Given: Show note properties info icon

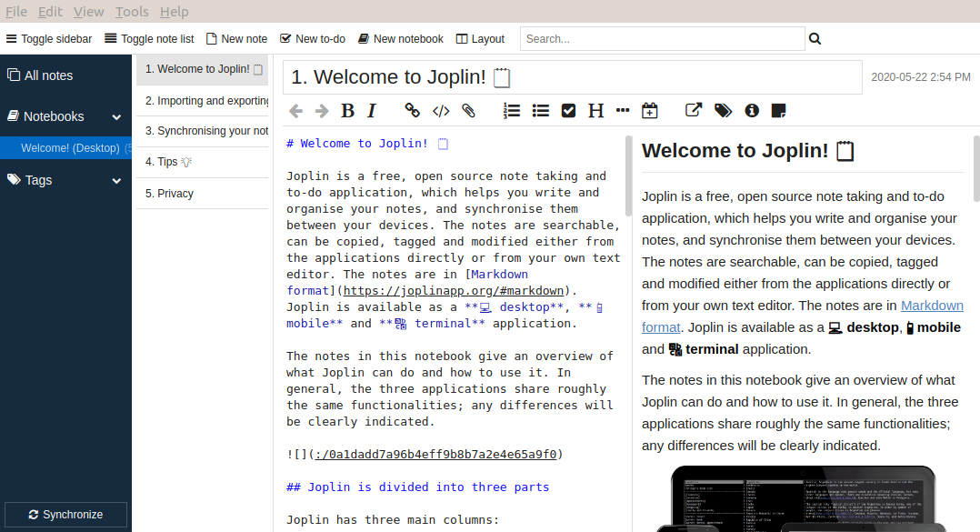Looking at the screenshot, I should [752, 111].
